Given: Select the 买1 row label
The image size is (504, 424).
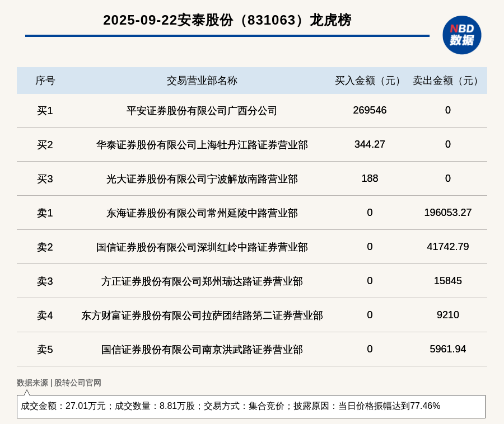Looking at the screenshot, I should 45,111.
